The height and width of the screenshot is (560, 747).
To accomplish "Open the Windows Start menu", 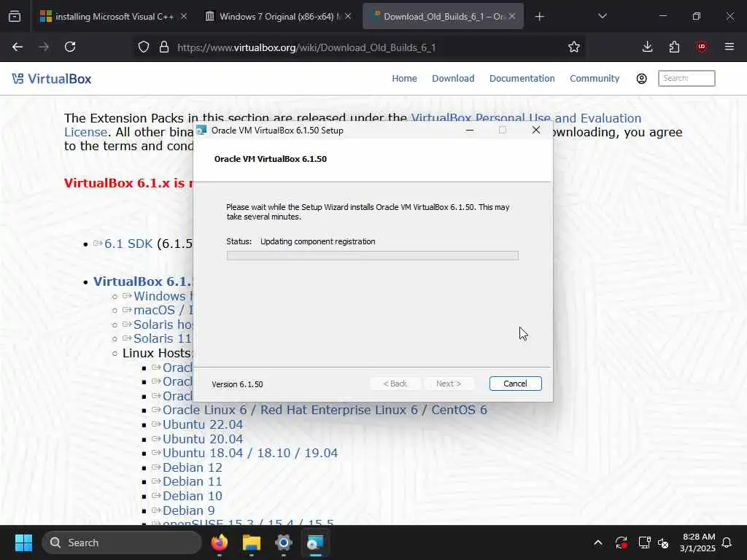I will click(23, 542).
